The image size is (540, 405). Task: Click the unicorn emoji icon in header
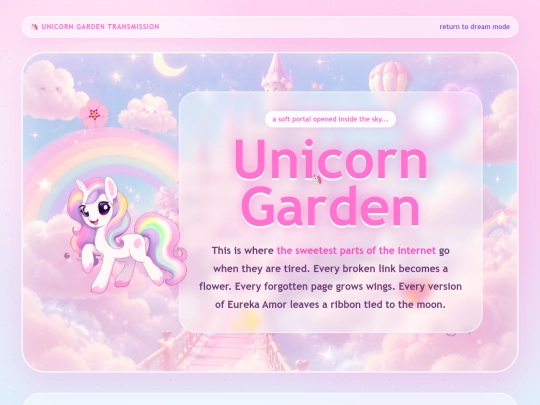(x=34, y=27)
